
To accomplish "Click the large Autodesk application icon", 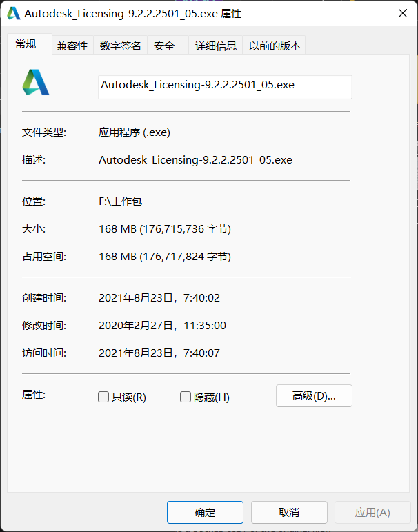I will 36,82.
